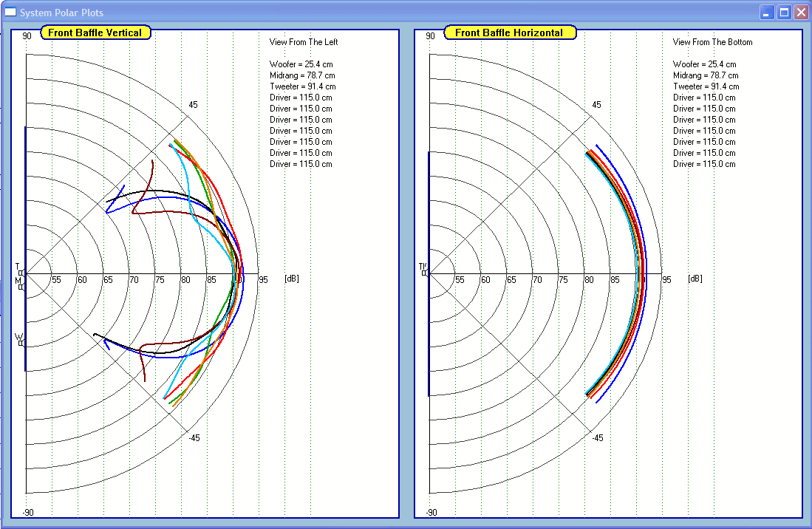Click the midrange M marker in Vertical plot
812x529 pixels.
(20, 284)
